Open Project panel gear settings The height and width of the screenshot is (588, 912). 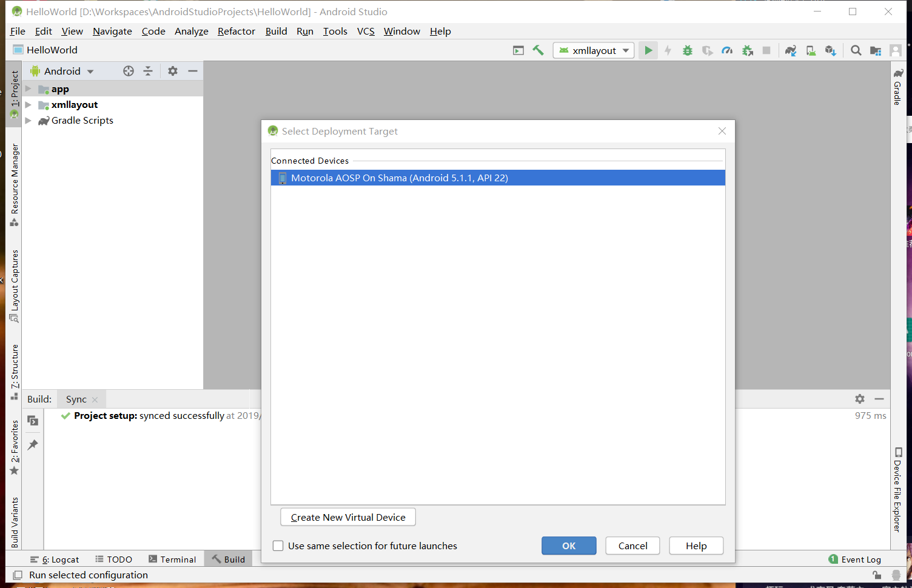click(x=173, y=71)
